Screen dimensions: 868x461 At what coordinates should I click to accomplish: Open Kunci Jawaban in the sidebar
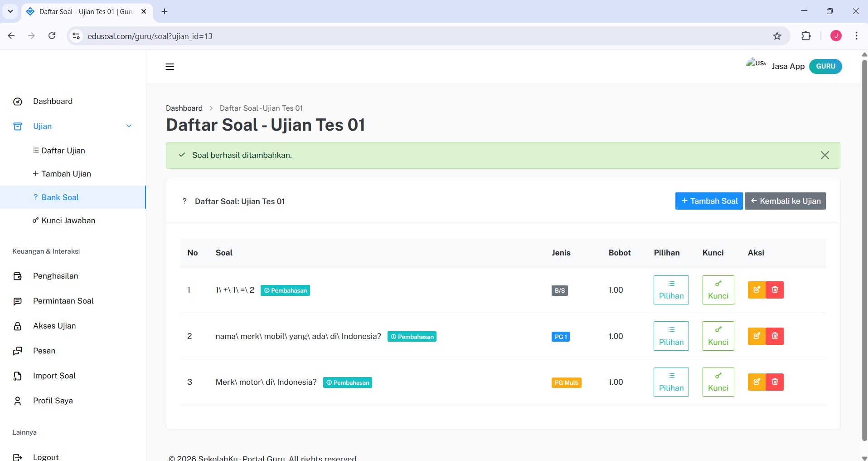(68, 221)
